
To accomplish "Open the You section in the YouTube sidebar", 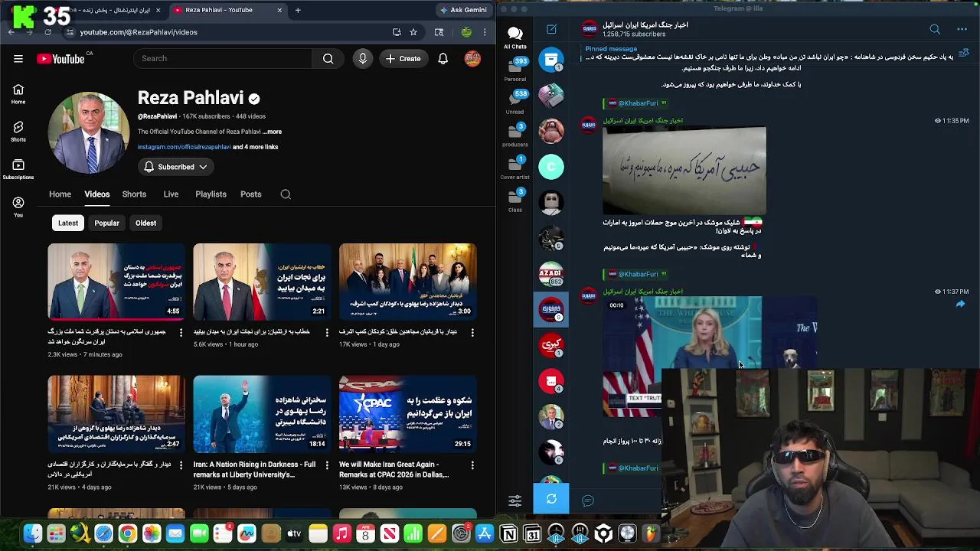I will pos(18,207).
